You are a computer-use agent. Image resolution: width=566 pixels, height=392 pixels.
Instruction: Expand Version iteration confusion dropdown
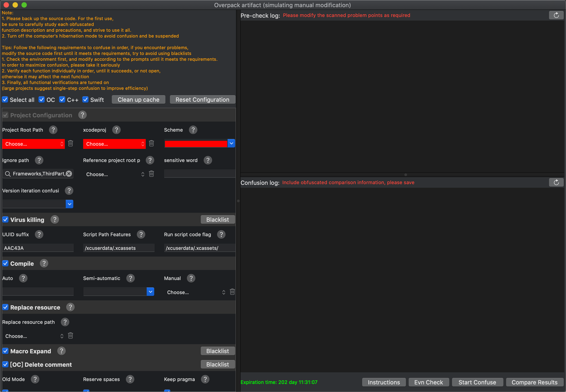pyautogui.click(x=70, y=204)
